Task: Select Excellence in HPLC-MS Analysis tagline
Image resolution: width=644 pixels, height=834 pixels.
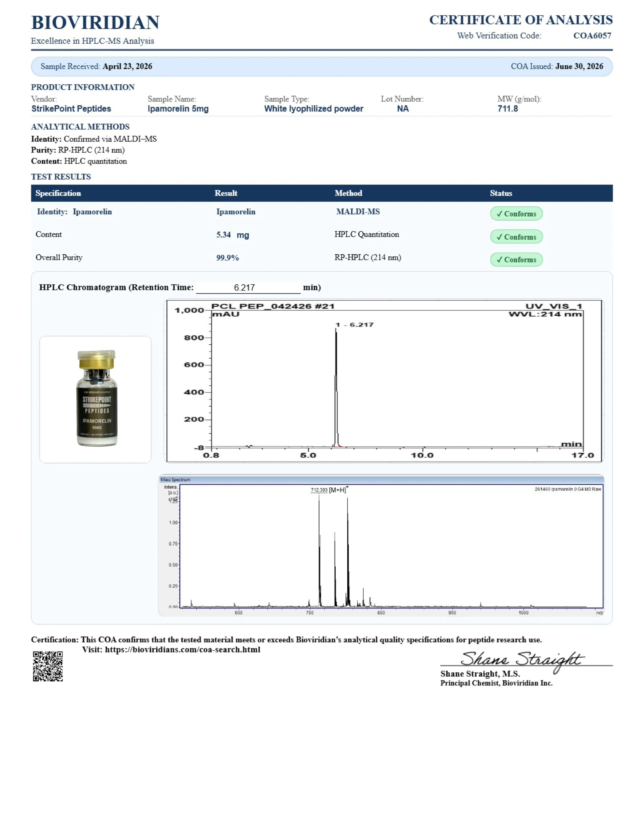Action: coord(93,41)
